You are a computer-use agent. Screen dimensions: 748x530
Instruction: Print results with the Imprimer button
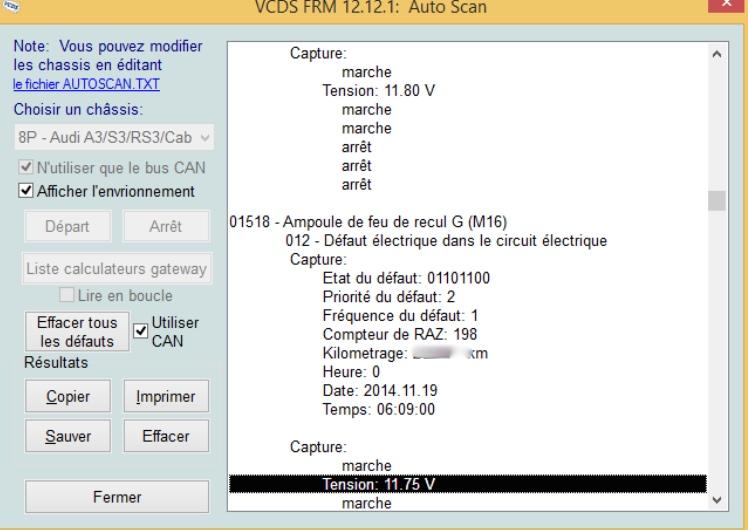click(166, 396)
